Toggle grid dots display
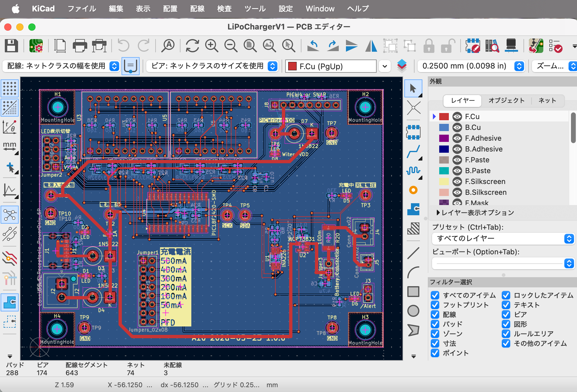Viewport: 577px width, 392px height. 10,88
